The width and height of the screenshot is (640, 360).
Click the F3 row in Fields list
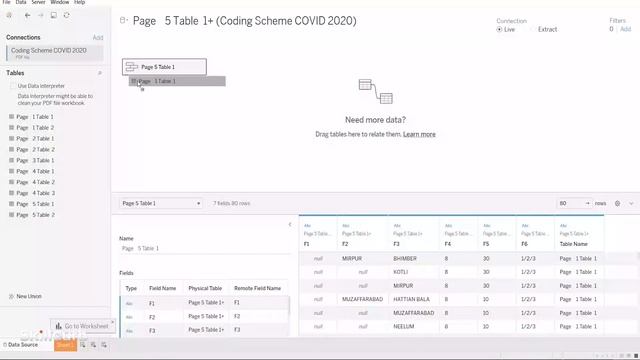[205, 330]
